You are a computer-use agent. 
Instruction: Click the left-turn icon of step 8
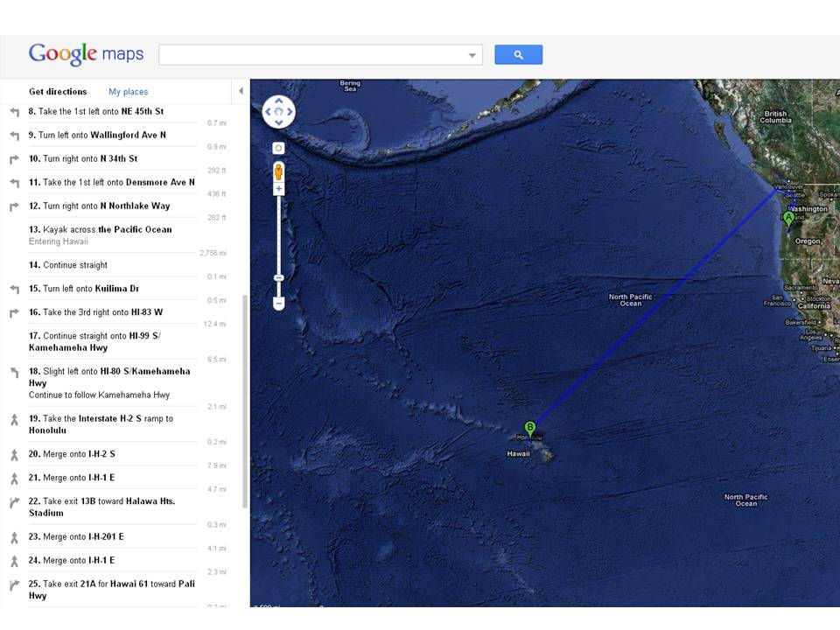click(x=15, y=112)
